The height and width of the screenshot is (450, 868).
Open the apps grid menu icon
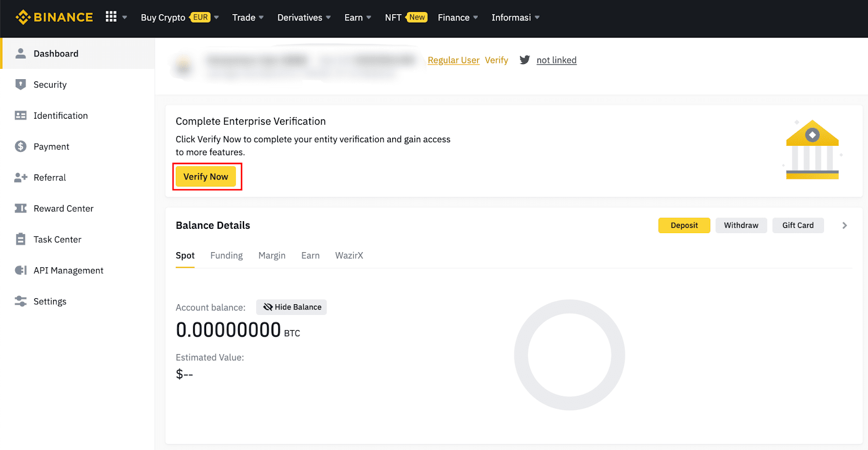pyautogui.click(x=111, y=17)
